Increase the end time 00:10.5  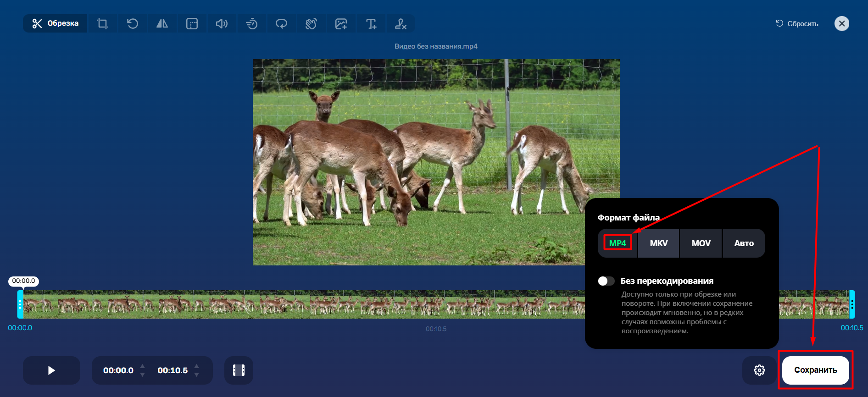pos(196,366)
